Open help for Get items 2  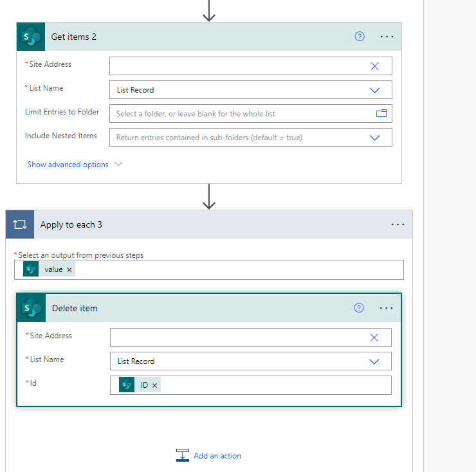click(x=360, y=37)
